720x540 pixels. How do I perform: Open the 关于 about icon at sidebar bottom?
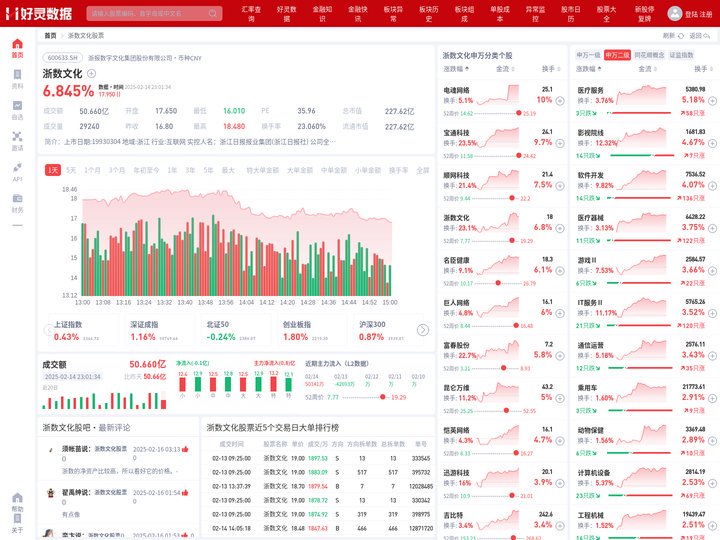tap(17, 519)
